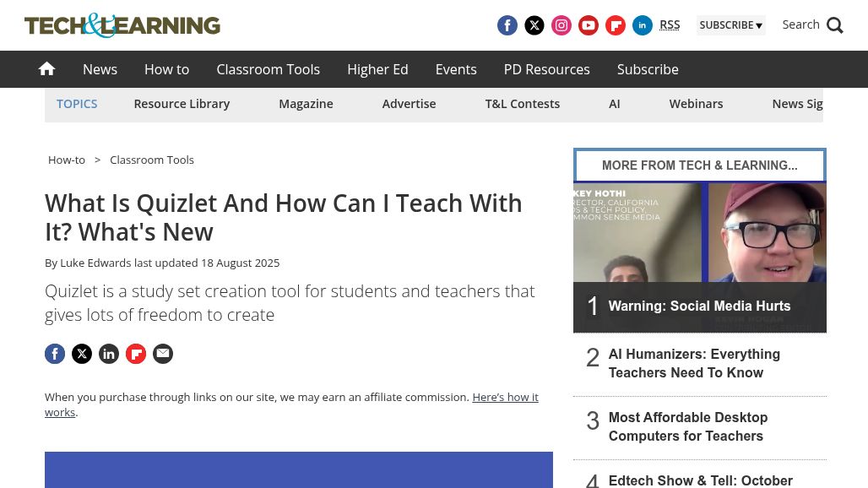
Task: Visit the Instagram profile icon in header
Action: tap(561, 25)
